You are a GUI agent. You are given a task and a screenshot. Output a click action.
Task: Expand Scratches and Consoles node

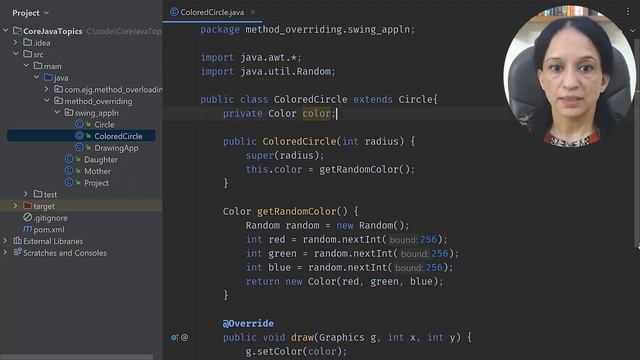5,253
